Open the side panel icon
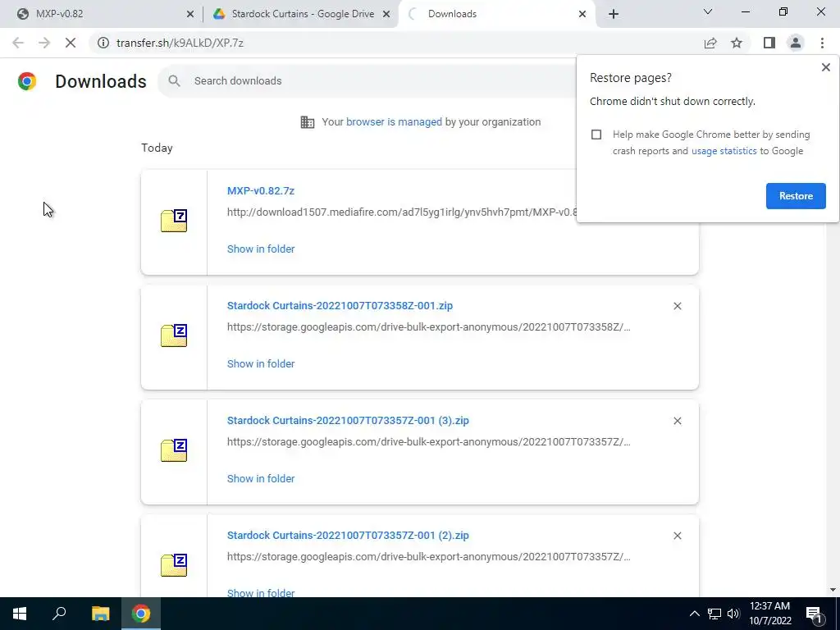 pyautogui.click(x=769, y=43)
